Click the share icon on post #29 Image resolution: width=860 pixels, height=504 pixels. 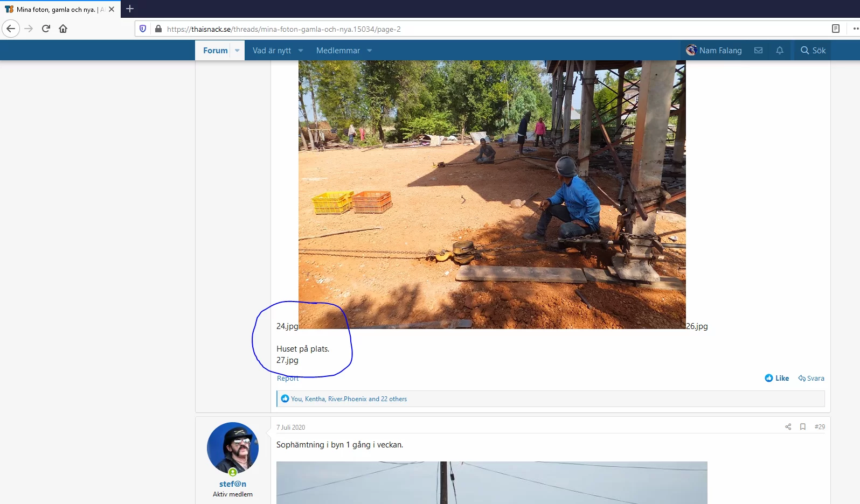[x=788, y=427]
